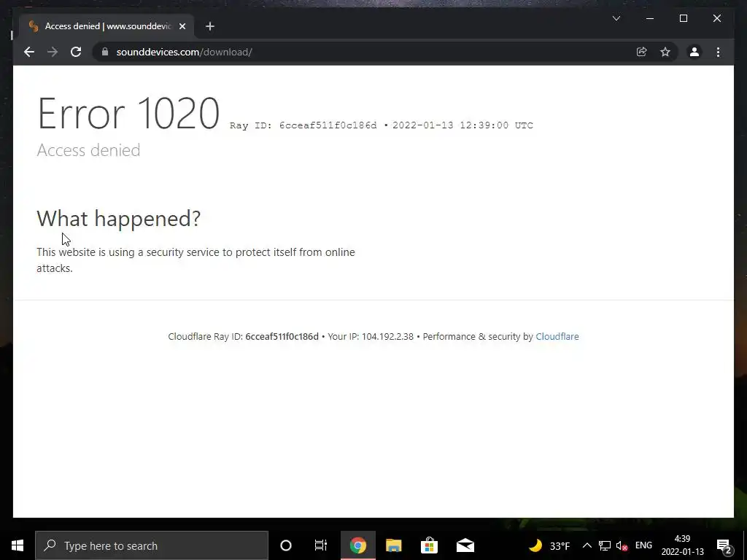Viewport: 747px width, 560px height.
Task: Bookmark this page with the star icon
Action: (665, 52)
